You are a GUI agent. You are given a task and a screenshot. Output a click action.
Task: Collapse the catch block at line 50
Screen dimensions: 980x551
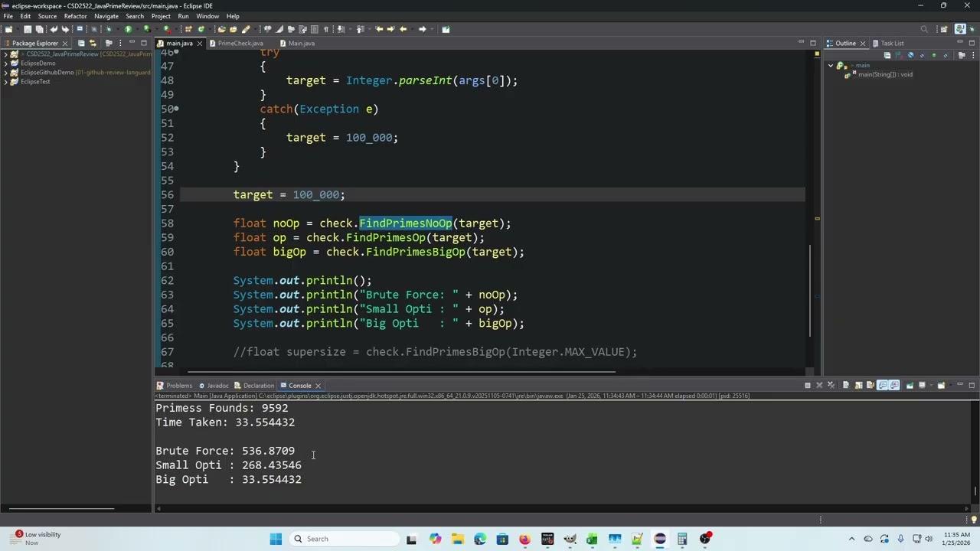tap(178, 109)
